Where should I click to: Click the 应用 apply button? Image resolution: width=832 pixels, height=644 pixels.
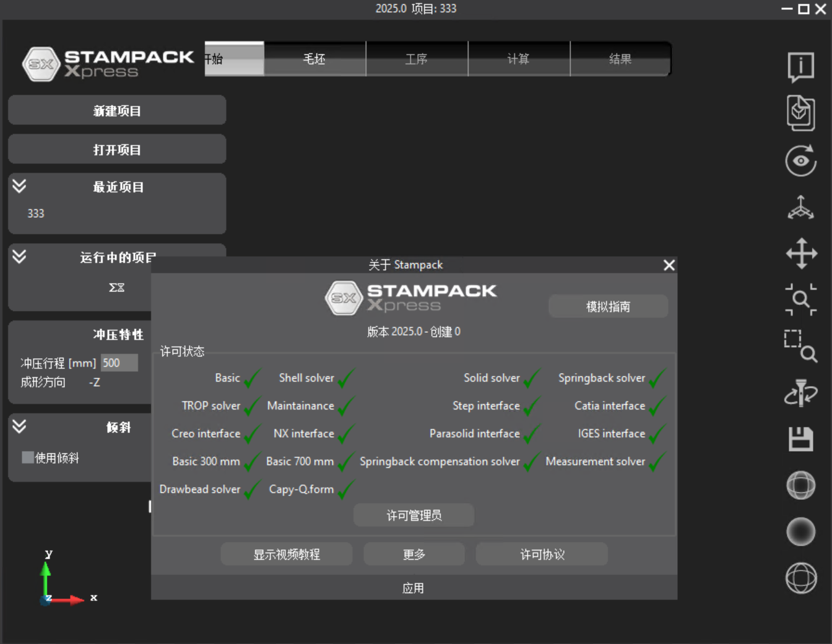pos(414,588)
